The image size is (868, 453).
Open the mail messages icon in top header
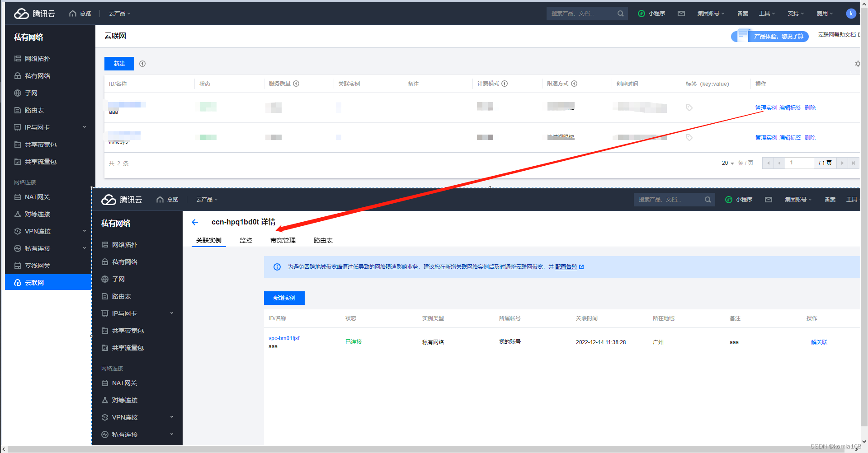click(x=681, y=14)
